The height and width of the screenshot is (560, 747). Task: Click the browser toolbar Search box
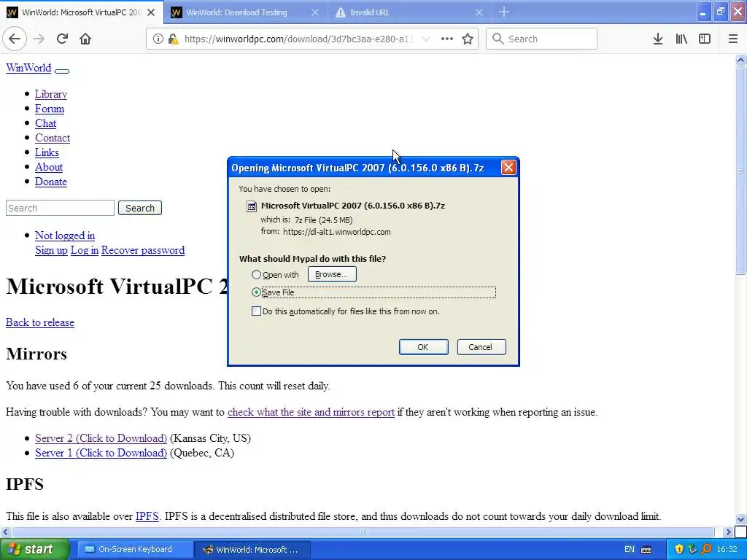(x=542, y=39)
